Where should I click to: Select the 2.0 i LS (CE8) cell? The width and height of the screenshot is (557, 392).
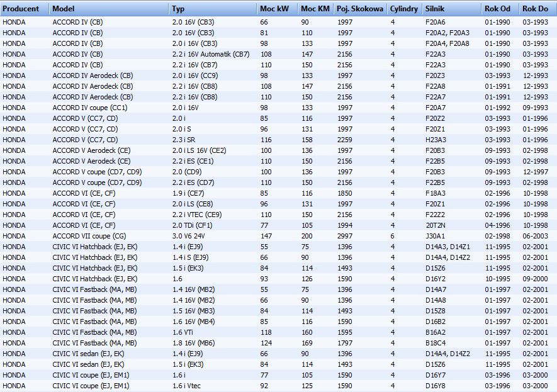tap(193, 204)
